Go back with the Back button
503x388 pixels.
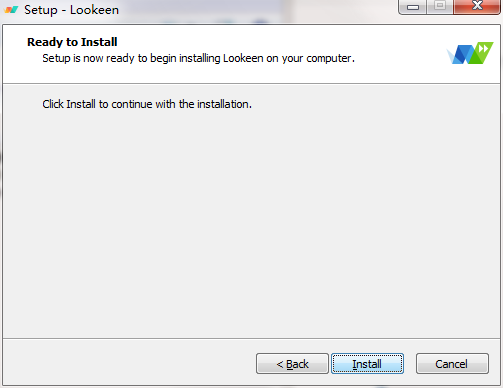click(292, 364)
